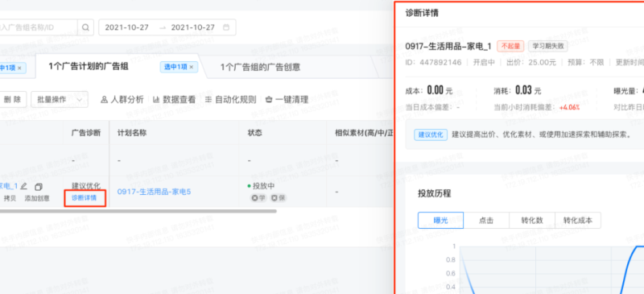
Task: Click the search magnifier icon
Action: 85,27
